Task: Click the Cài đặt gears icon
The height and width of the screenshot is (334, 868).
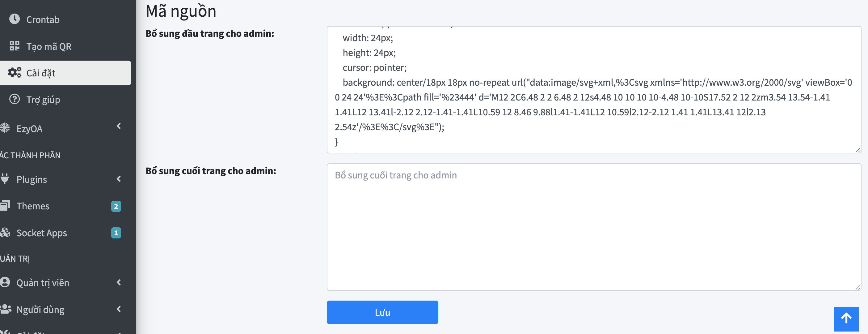Action: [x=15, y=73]
